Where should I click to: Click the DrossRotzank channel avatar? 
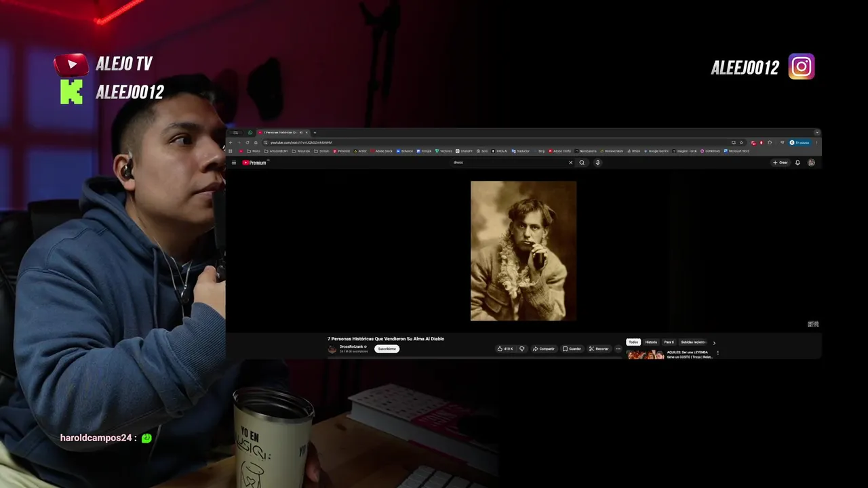click(x=332, y=349)
